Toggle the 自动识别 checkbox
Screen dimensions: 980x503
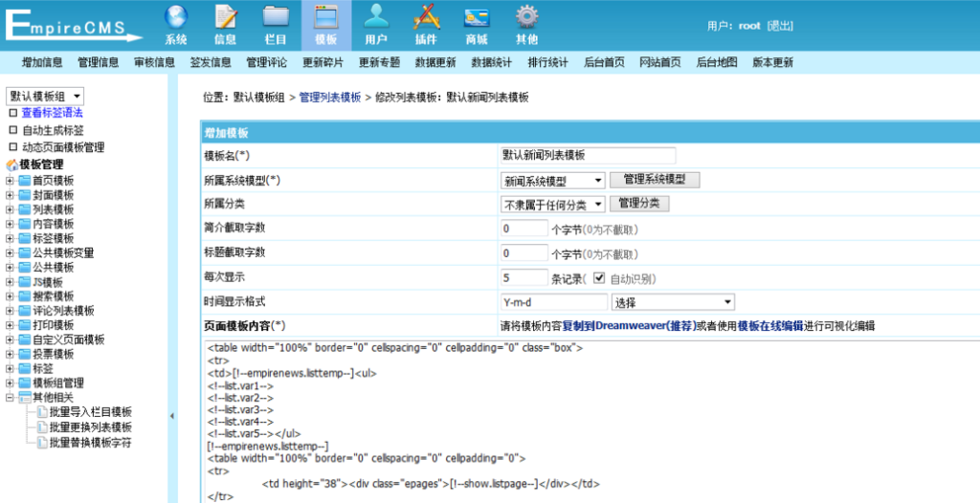[600, 278]
